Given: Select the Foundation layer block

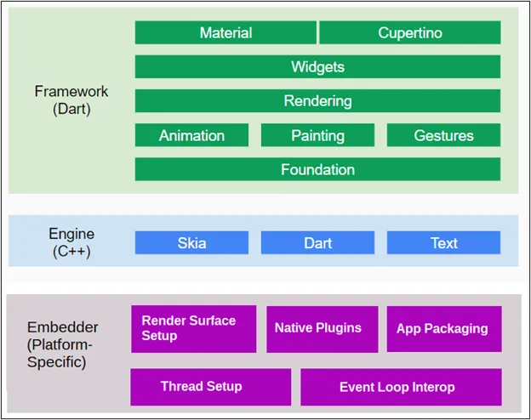Looking at the screenshot, I should coord(317,169).
